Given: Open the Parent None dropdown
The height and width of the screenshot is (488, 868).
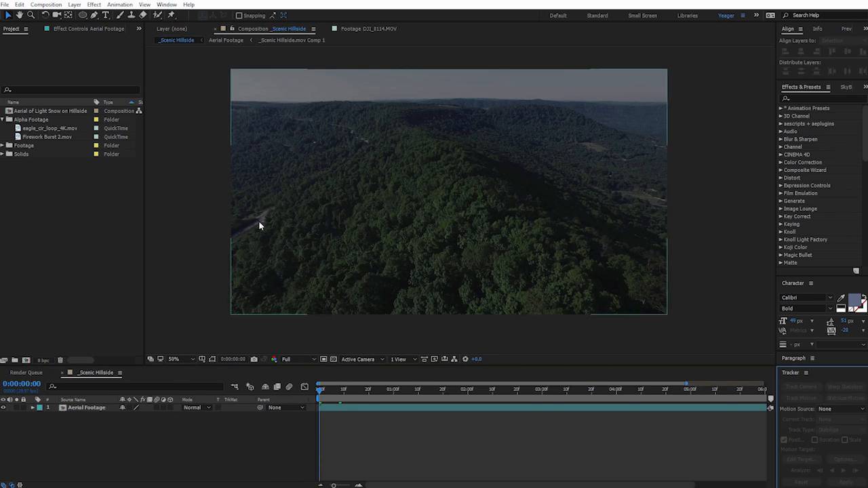Looking at the screenshot, I should tap(285, 407).
